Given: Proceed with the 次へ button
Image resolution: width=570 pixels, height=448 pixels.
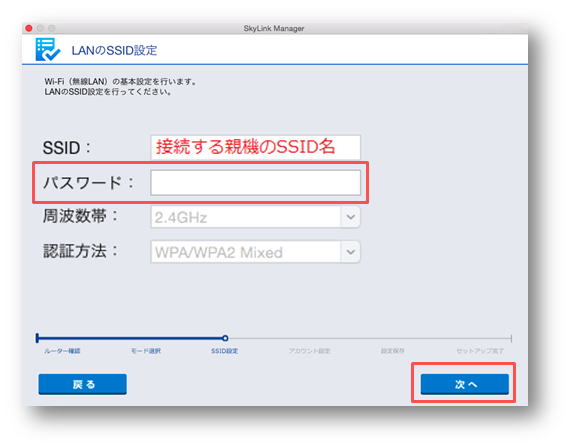Looking at the screenshot, I should coord(465,384).
